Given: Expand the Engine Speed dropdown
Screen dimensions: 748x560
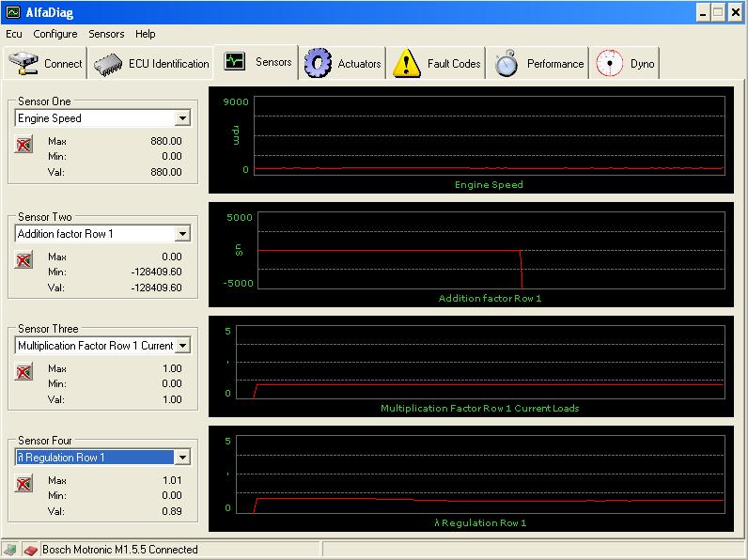Looking at the screenshot, I should tap(182, 118).
